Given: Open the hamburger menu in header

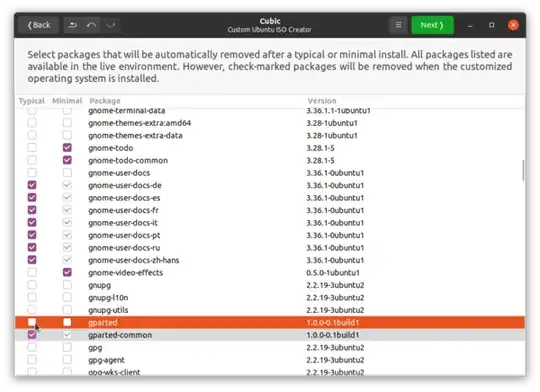Looking at the screenshot, I should (x=398, y=25).
